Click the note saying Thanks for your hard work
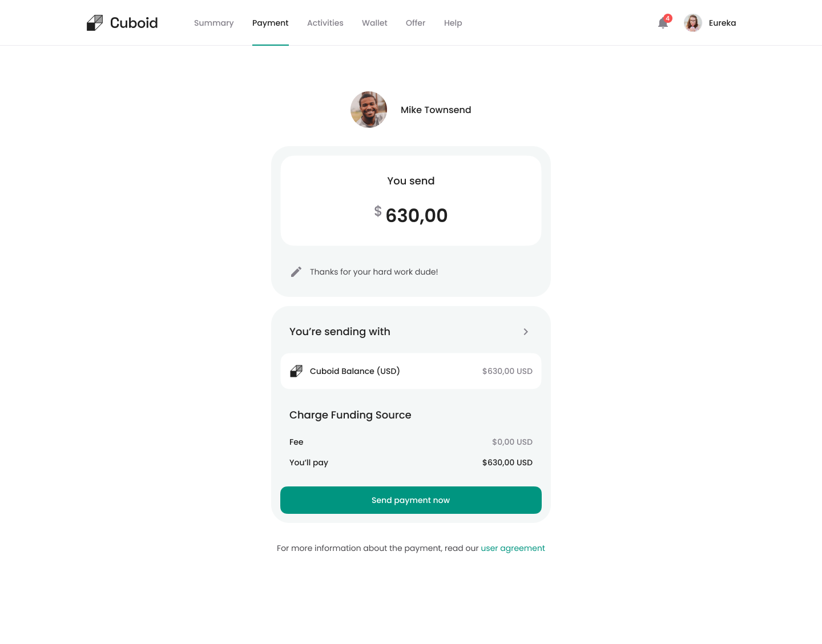 [x=374, y=272]
